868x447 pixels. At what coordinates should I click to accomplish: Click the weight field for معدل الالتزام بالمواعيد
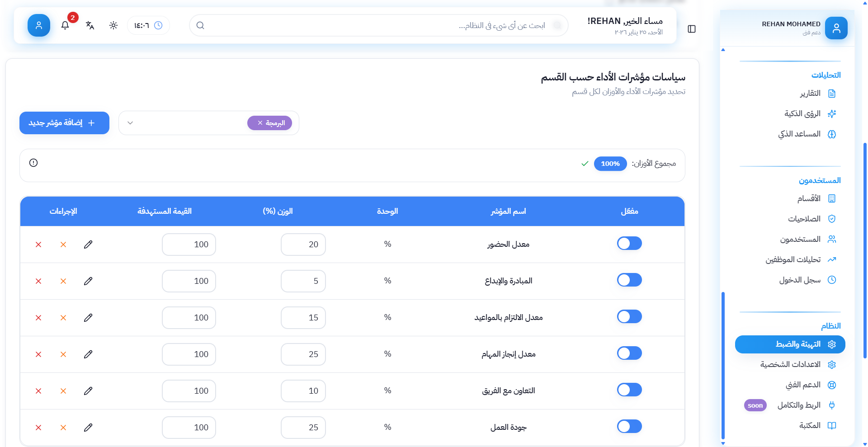pyautogui.click(x=303, y=318)
